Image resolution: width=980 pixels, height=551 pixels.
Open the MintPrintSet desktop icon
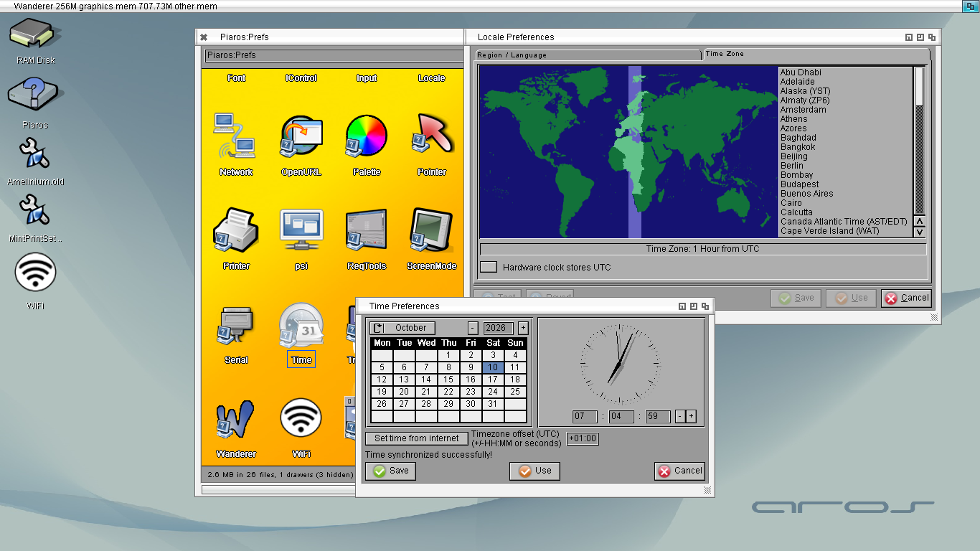36,210
